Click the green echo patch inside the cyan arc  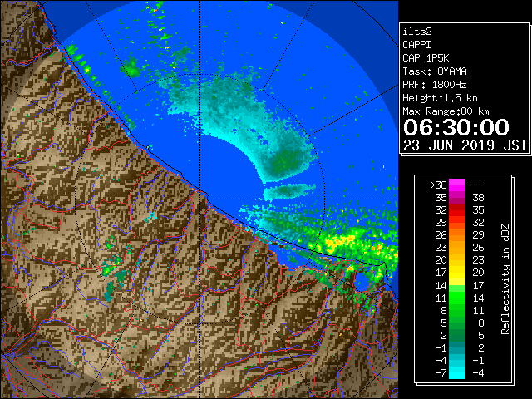tap(285, 163)
